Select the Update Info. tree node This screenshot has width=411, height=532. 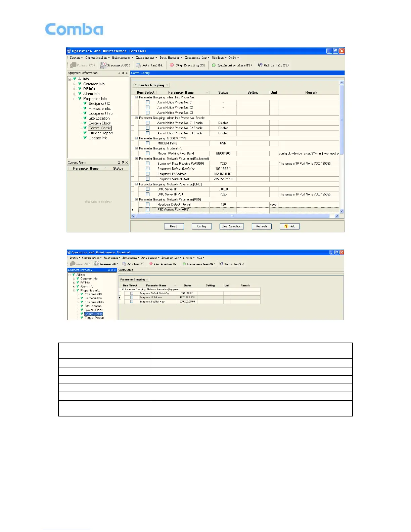coord(98,138)
